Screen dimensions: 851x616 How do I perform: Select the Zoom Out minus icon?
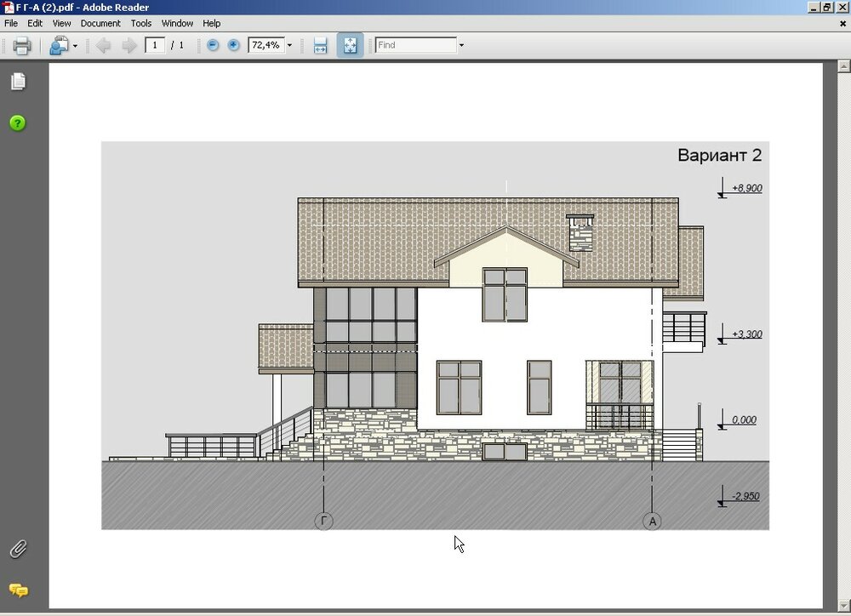pos(212,45)
